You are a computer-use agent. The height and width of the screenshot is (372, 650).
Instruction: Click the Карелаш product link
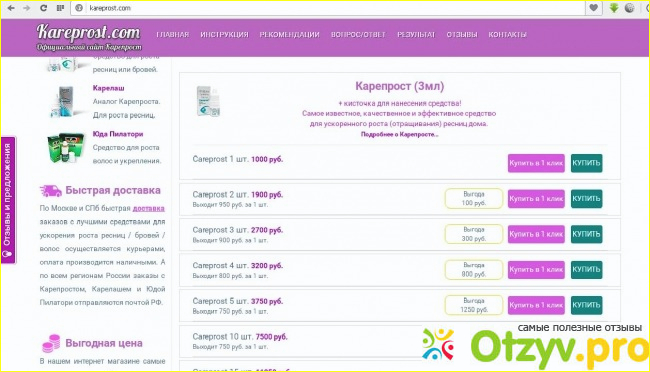tap(109, 88)
